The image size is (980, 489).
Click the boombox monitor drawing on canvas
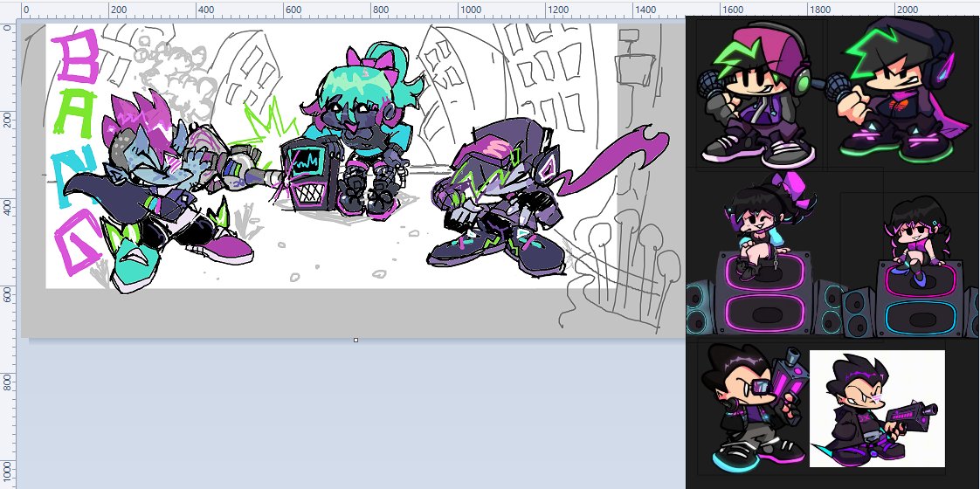[x=309, y=174]
